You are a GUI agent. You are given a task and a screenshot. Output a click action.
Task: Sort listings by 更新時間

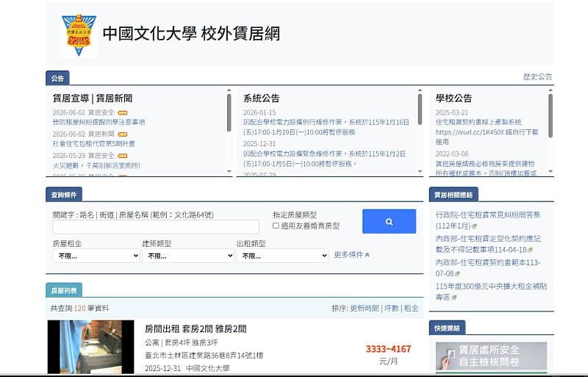tap(365, 309)
